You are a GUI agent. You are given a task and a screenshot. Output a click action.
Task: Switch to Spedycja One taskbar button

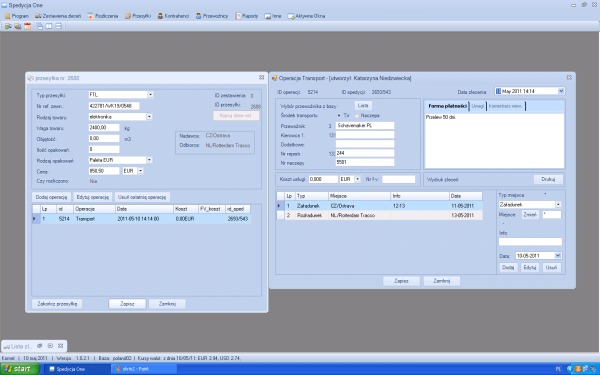pyautogui.click(x=77, y=369)
